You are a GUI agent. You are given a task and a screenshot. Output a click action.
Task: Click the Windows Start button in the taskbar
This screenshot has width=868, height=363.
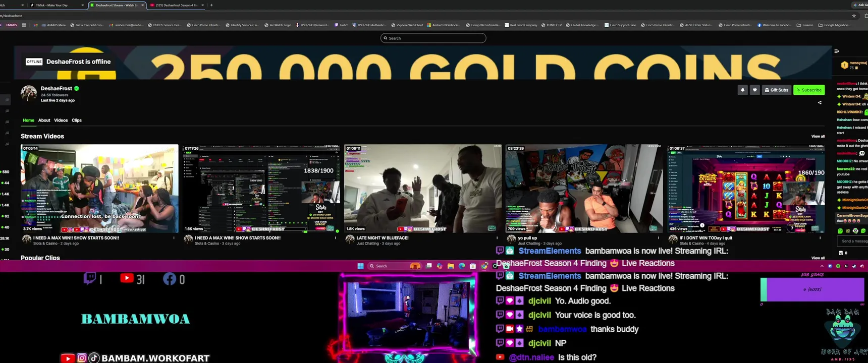pyautogui.click(x=360, y=266)
